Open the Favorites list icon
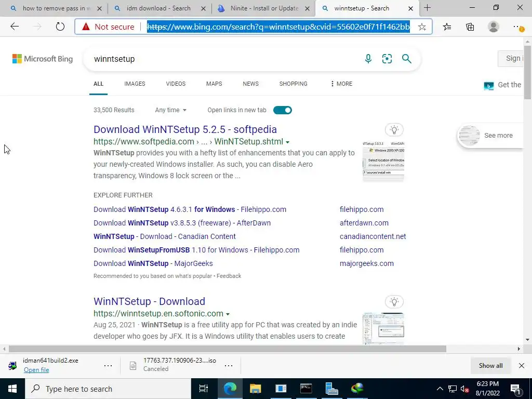This screenshot has height=399, width=532. coord(447,27)
